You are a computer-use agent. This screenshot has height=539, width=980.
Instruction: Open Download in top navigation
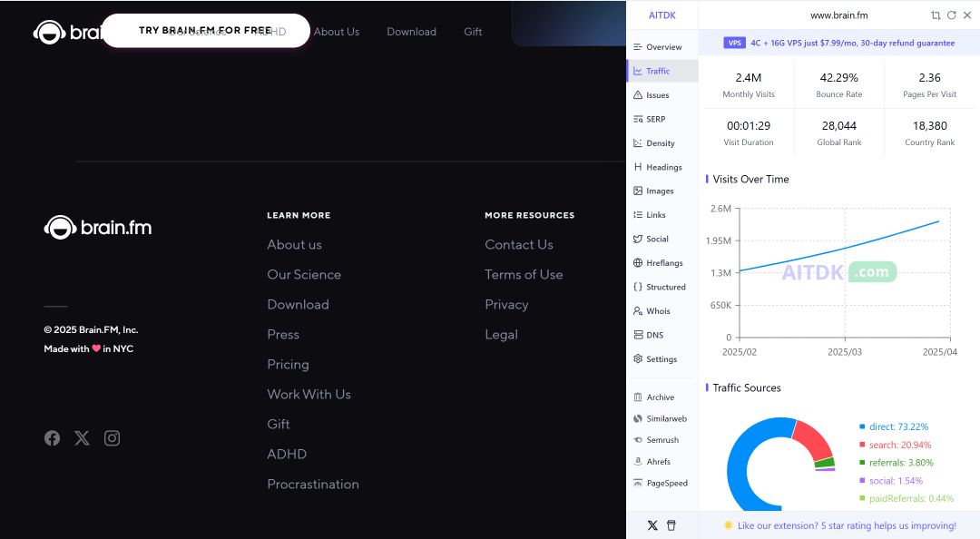(x=411, y=31)
